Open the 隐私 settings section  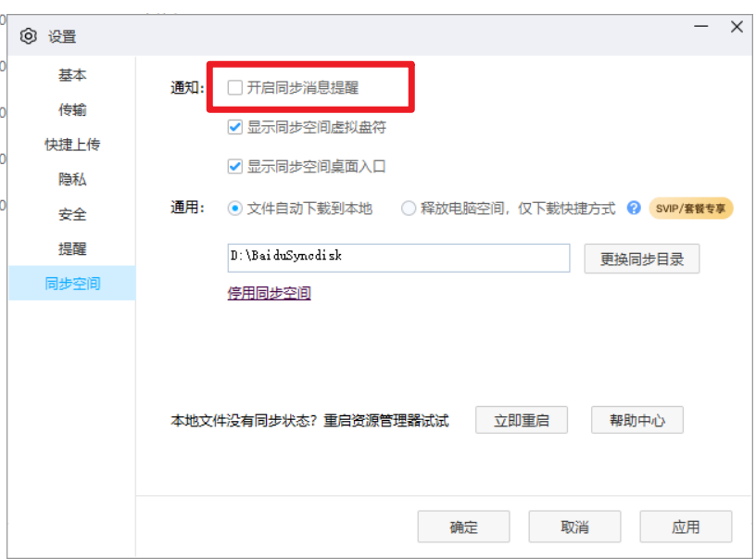pos(72,180)
